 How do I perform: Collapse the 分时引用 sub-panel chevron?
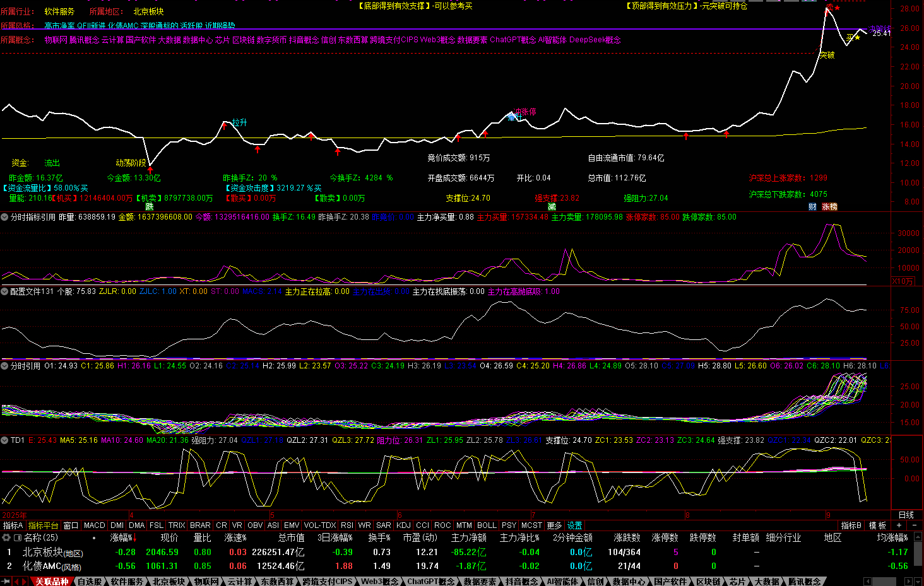point(4,366)
